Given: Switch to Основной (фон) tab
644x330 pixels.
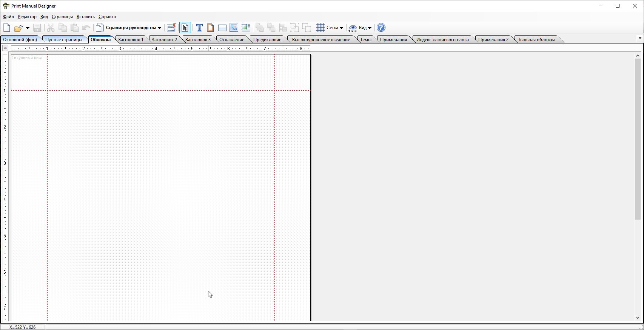Looking at the screenshot, I should [20, 39].
